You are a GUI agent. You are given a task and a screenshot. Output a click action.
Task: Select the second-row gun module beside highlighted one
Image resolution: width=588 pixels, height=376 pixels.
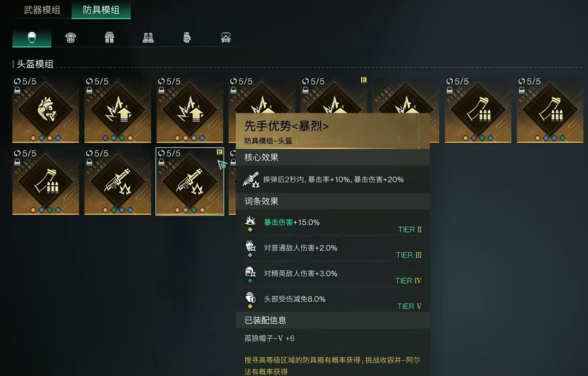(x=118, y=181)
